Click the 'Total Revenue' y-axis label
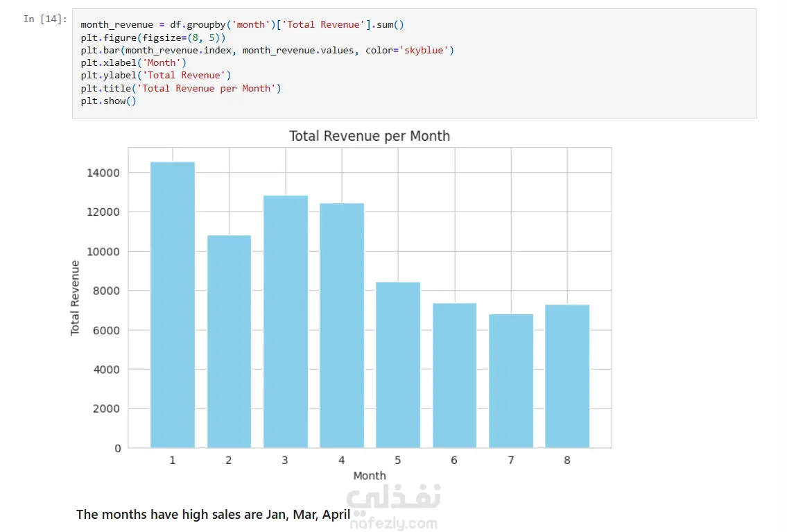Screen dimensions: 787x532 (x=76, y=298)
